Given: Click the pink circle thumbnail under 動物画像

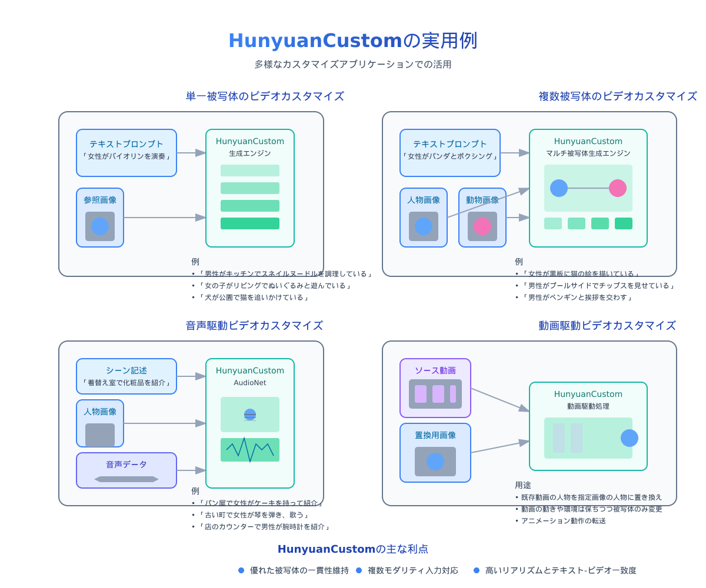Looking at the screenshot, I should coord(482,226).
